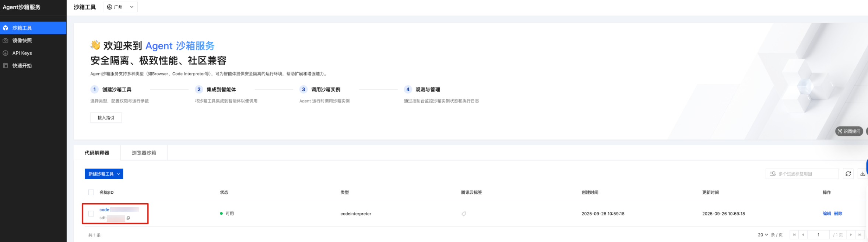Switch to the 代码解释器 tab
Image resolution: width=868 pixels, height=242 pixels.
tap(97, 153)
